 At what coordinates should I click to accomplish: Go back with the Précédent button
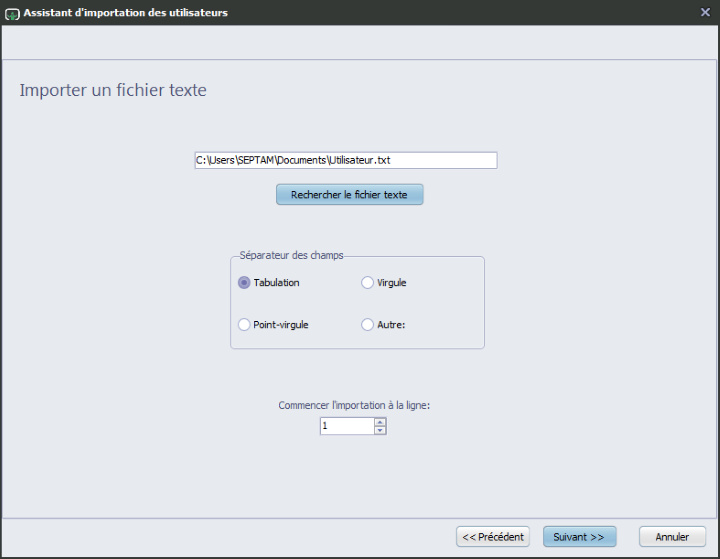pyautogui.click(x=493, y=537)
